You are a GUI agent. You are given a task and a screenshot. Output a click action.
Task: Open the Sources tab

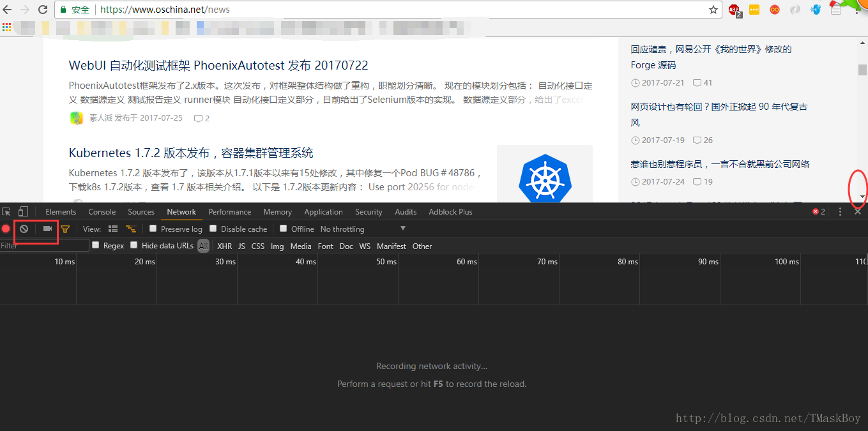point(141,212)
